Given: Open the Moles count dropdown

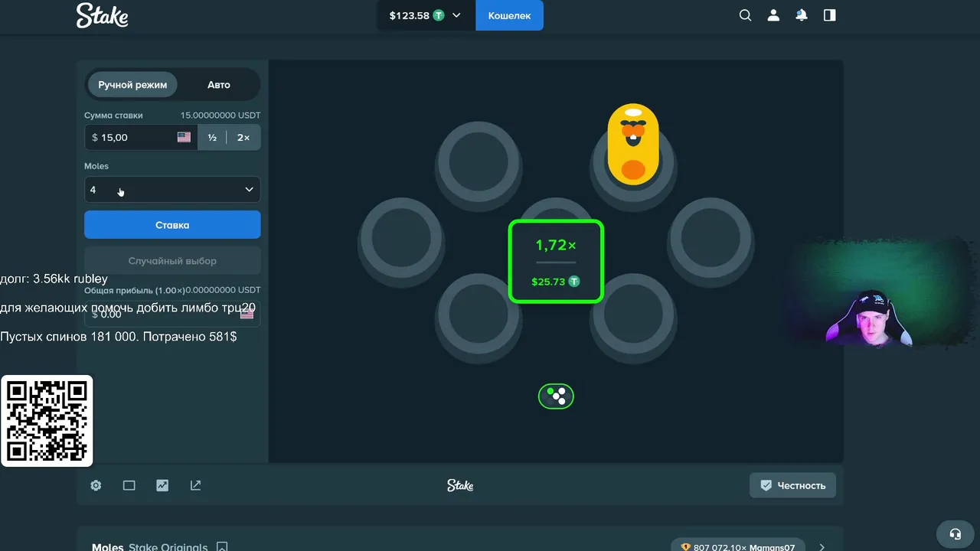Looking at the screenshot, I should [x=172, y=190].
